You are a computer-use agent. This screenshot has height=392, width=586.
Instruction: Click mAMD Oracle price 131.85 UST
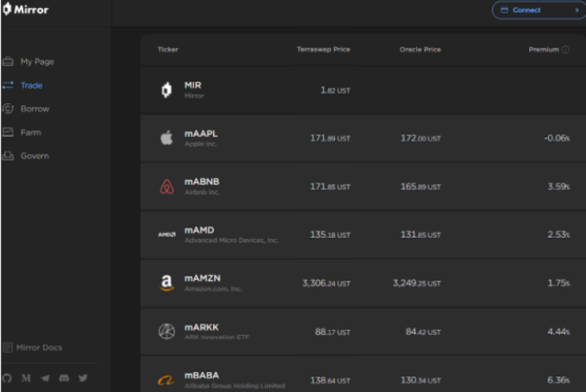pos(421,235)
